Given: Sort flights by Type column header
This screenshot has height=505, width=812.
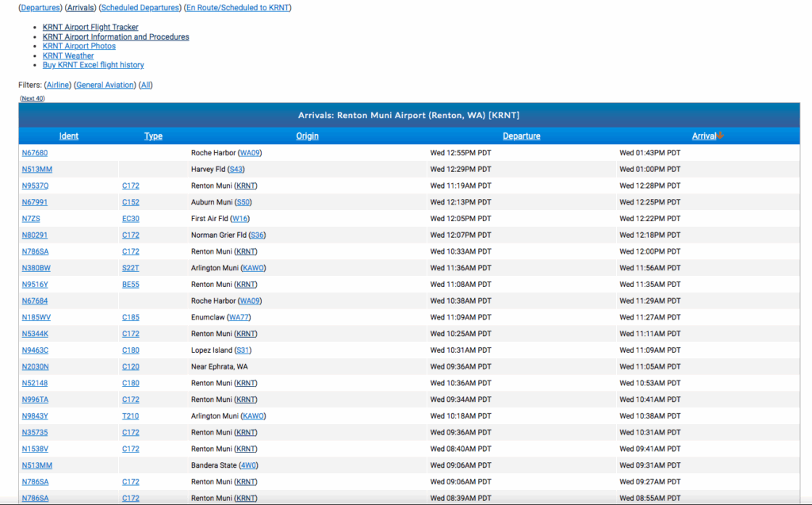Looking at the screenshot, I should tap(153, 136).
